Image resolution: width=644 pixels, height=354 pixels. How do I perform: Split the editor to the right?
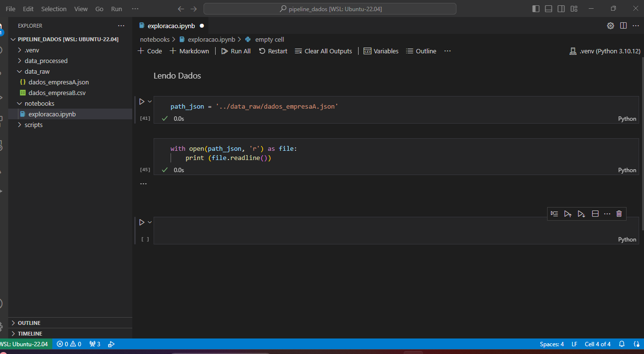pos(624,26)
